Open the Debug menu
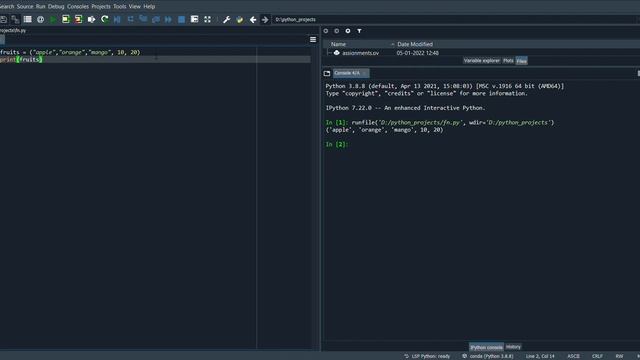The image size is (640, 360). click(x=56, y=7)
